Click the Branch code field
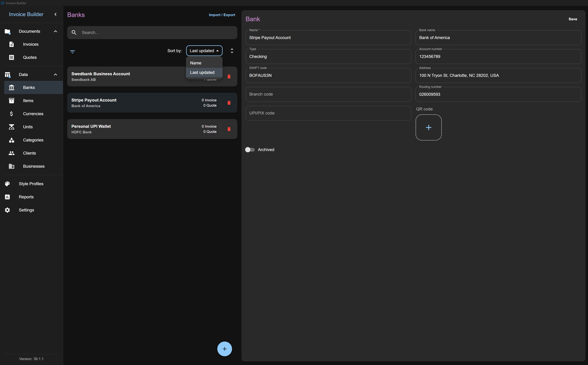Viewport: 588px width, 365px height. point(328,94)
